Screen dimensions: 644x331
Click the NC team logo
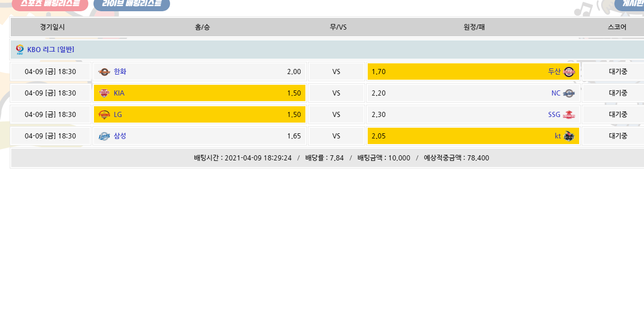click(569, 93)
